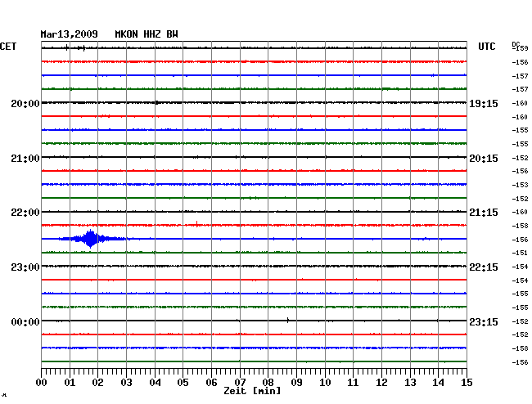
Task: Click the 23:15 UTC time label
Action: coord(484,321)
